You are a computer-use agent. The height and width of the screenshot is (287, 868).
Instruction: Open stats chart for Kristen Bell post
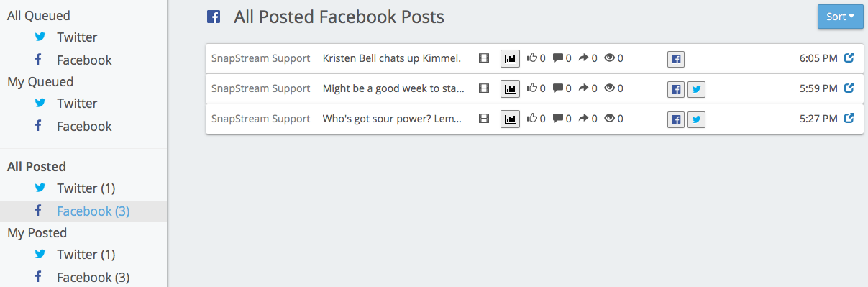click(x=510, y=58)
